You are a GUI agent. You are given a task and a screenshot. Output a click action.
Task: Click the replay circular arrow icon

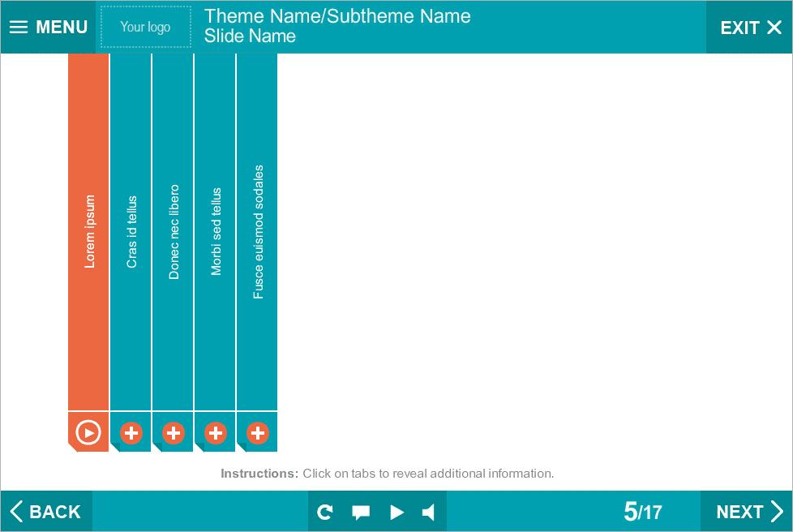click(x=325, y=512)
